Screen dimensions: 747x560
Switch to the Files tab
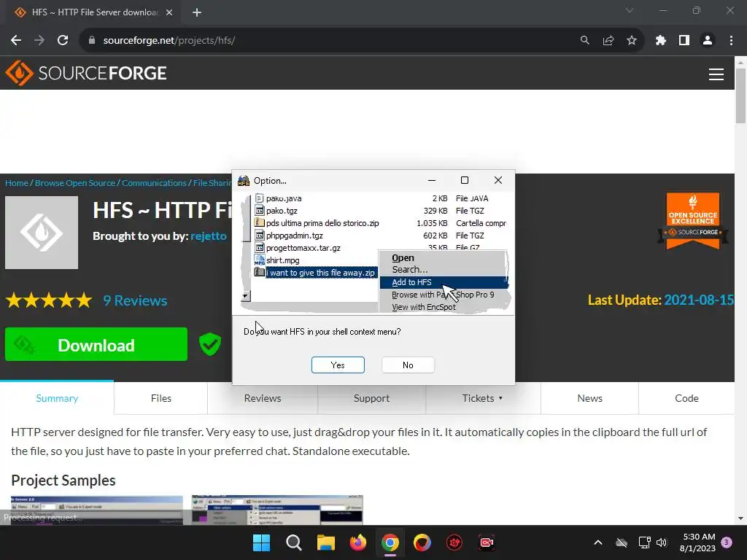click(x=161, y=398)
